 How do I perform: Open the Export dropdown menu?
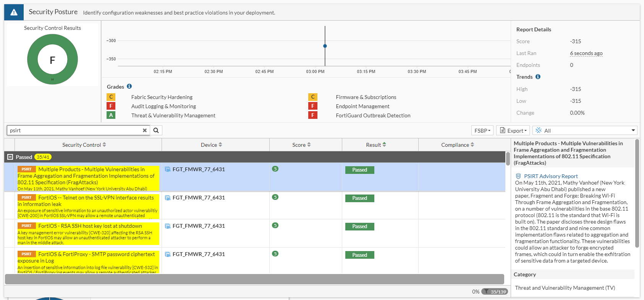coord(513,131)
